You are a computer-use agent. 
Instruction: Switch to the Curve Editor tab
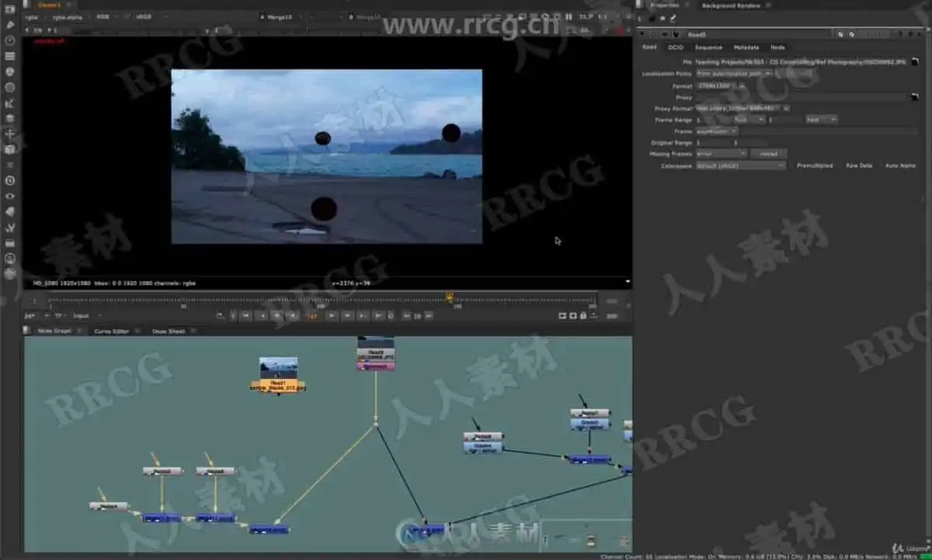click(x=111, y=331)
